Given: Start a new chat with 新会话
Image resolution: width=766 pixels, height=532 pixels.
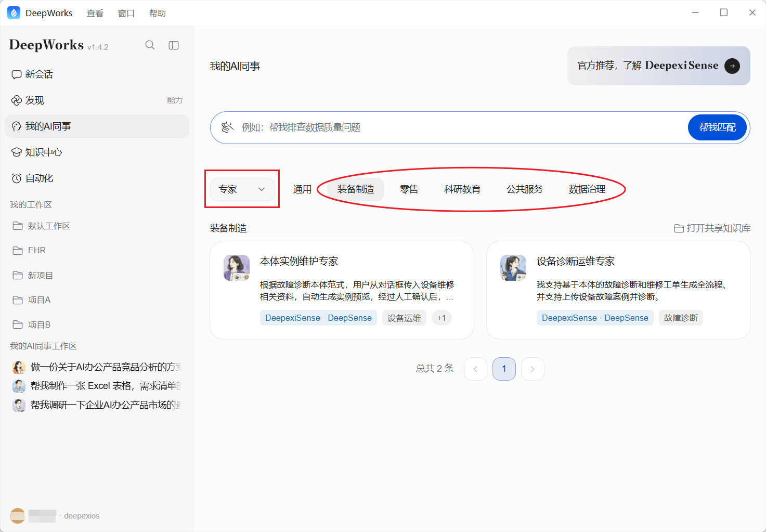Looking at the screenshot, I should (x=97, y=74).
